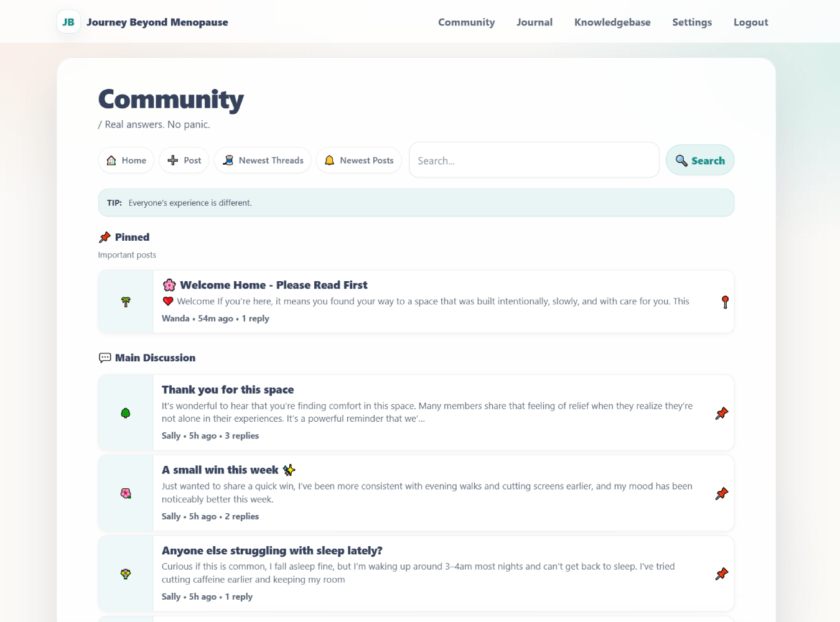This screenshot has width=840, height=622.
Task: Create a new Post
Action: pyautogui.click(x=184, y=160)
